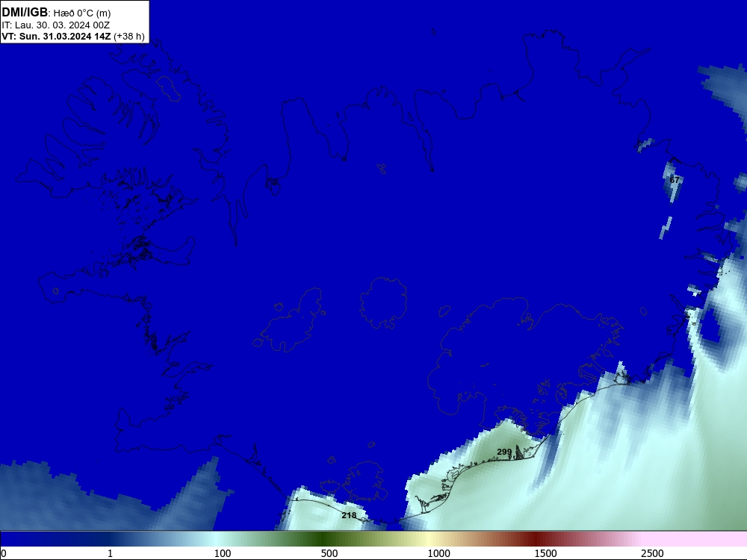Click the DMI/IGB title text
The height and width of the screenshot is (560, 747).
point(25,13)
